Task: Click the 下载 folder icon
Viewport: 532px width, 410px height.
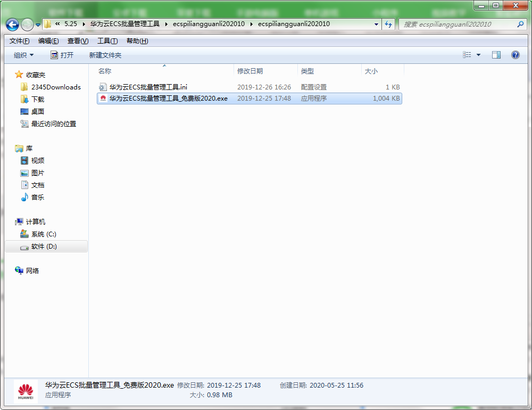Action: pyautogui.click(x=24, y=99)
